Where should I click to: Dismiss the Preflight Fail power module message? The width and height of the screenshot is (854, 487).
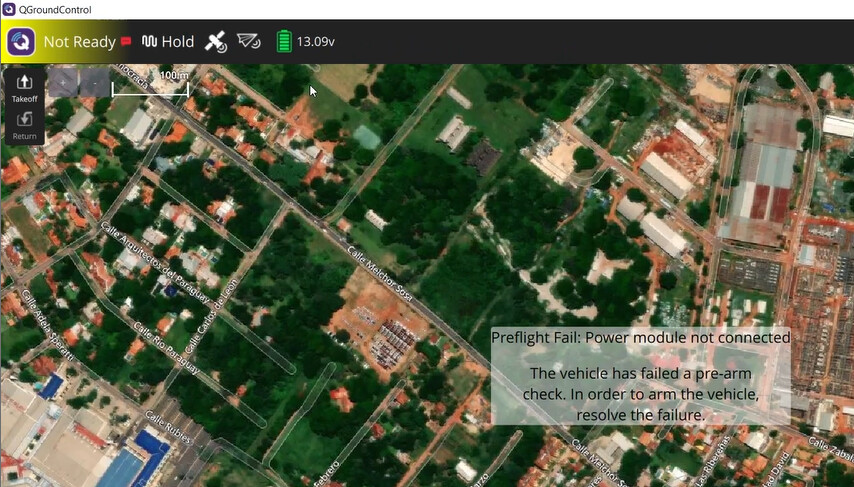640,376
